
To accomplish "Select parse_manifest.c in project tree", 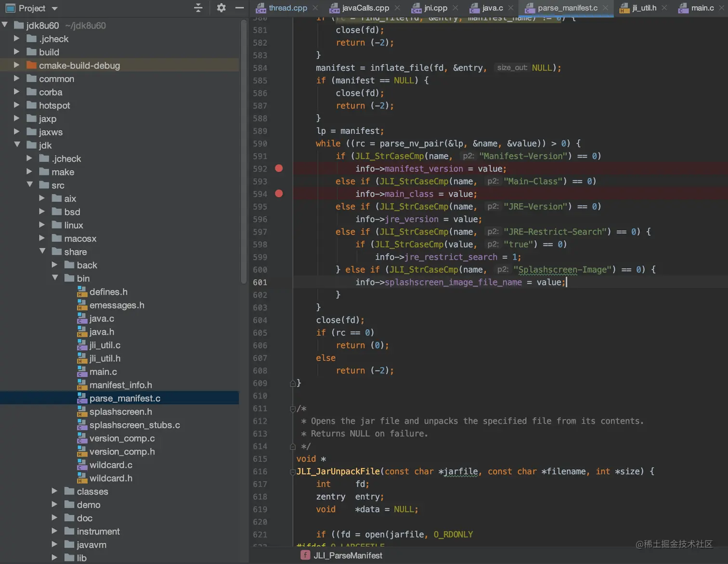I will pyautogui.click(x=125, y=398).
